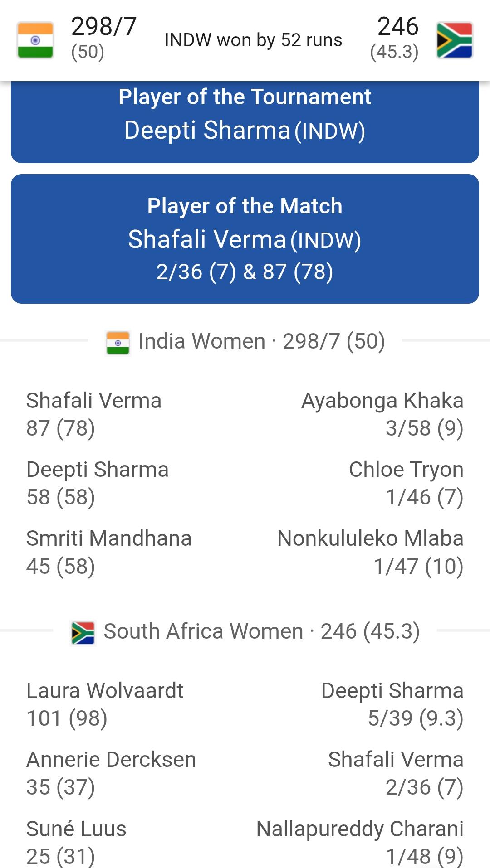This screenshot has height=868, width=490.
Task: Open the Player of the Match card
Action: (x=245, y=239)
